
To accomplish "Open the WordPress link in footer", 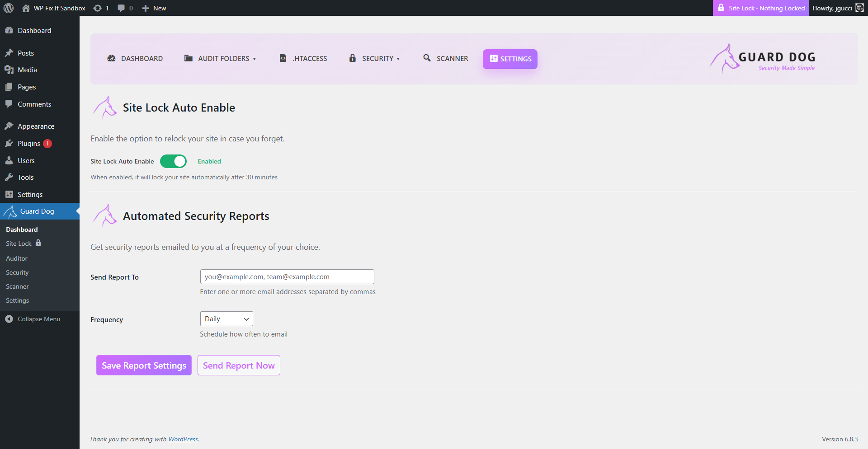I will tap(183, 439).
